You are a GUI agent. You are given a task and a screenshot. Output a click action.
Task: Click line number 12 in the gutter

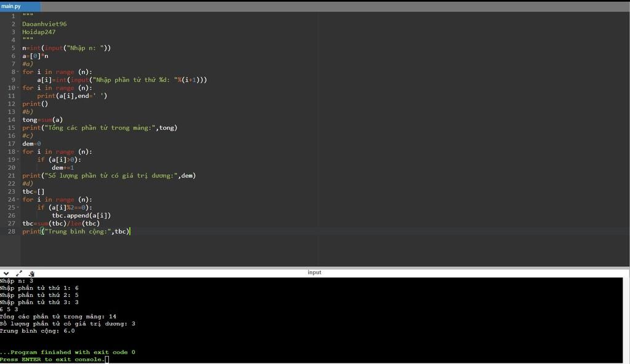coord(11,104)
